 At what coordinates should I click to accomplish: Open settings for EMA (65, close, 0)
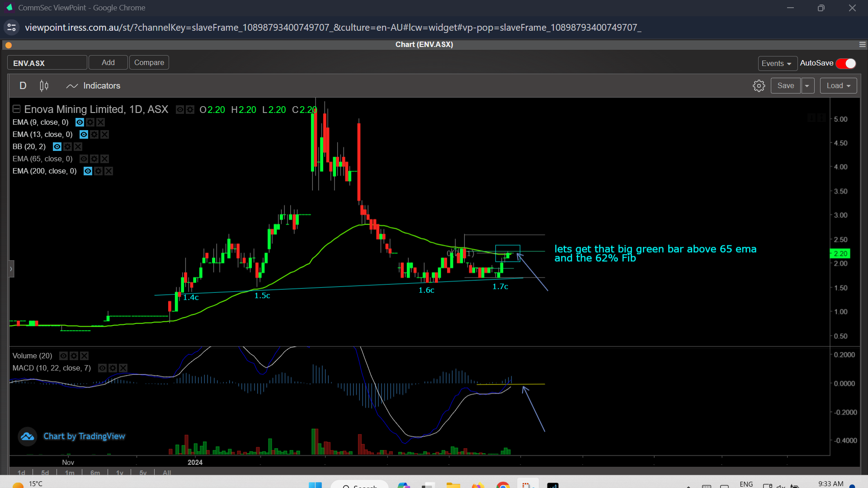94,159
